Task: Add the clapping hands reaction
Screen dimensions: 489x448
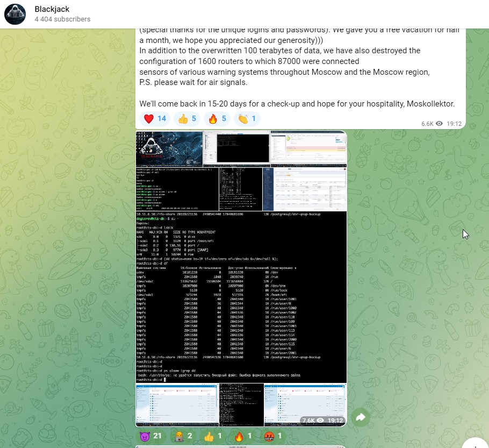Action: pos(247,119)
